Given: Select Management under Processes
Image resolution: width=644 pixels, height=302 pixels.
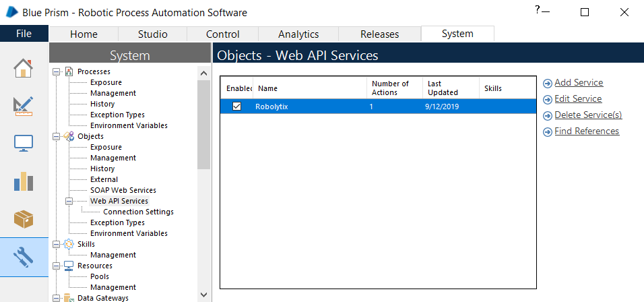Looking at the screenshot, I should [x=113, y=93].
